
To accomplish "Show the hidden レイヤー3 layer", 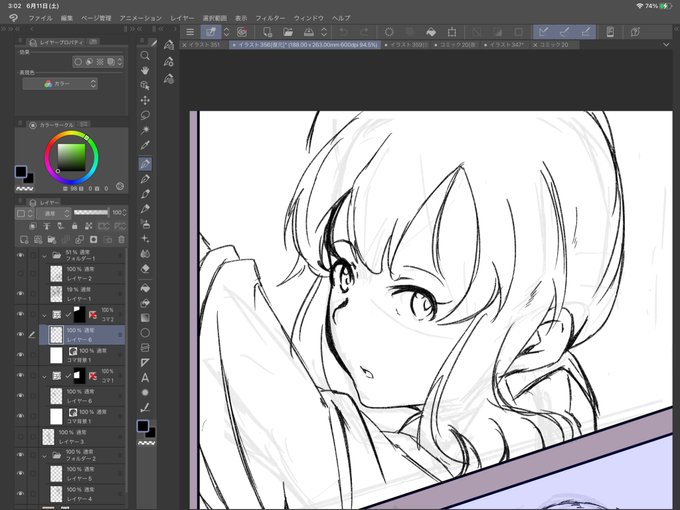I will pos(20,437).
